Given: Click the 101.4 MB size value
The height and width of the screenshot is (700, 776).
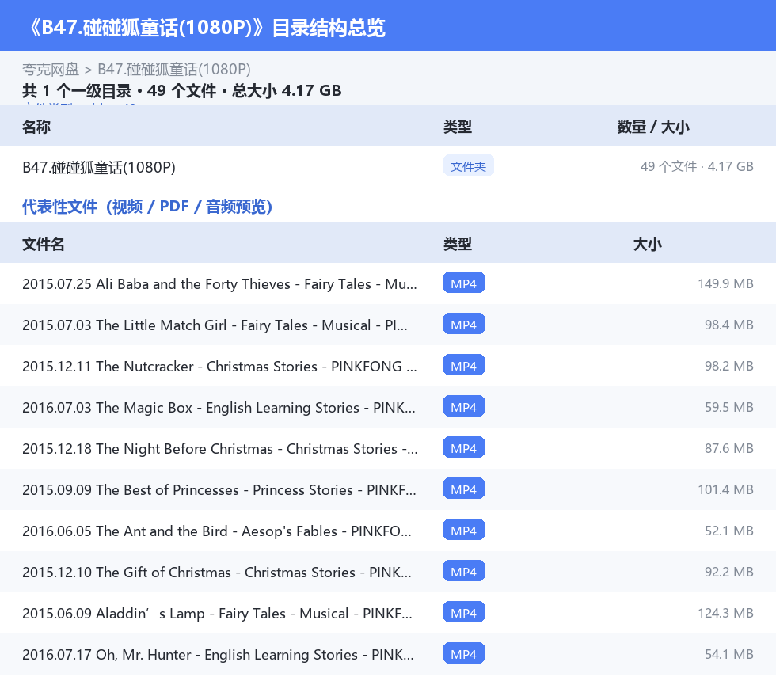Looking at the screenshot, I should pyautogui.click(x=725, y=489).
